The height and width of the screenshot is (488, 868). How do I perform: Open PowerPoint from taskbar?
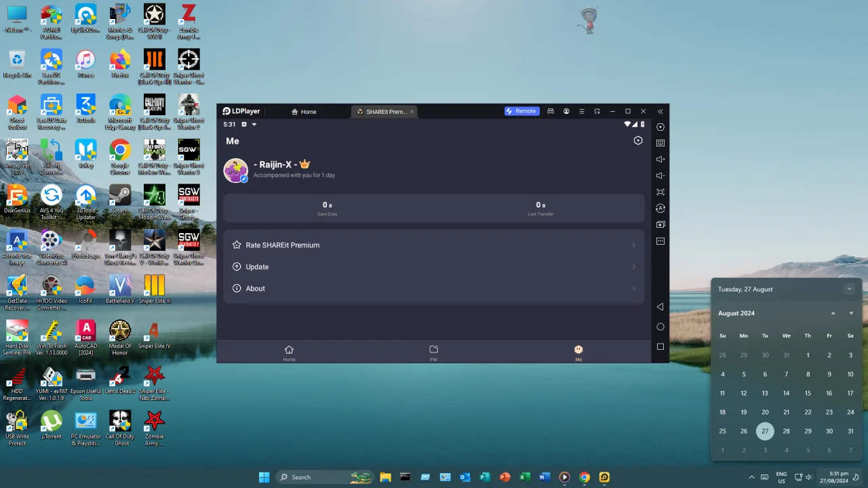click(x=505, y=477)
